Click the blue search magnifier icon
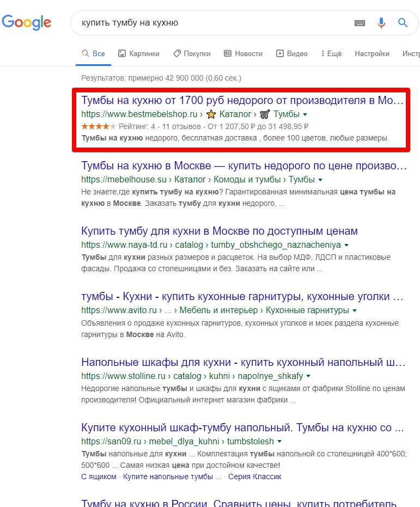Screen dimensions: 420x507 (403, 23)
